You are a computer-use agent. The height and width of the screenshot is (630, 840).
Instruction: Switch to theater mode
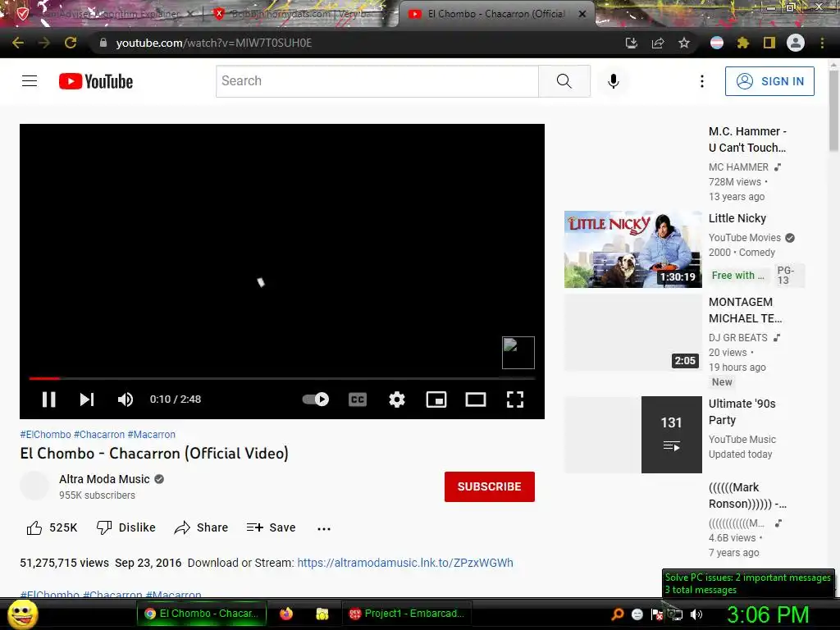coord(476,399)
